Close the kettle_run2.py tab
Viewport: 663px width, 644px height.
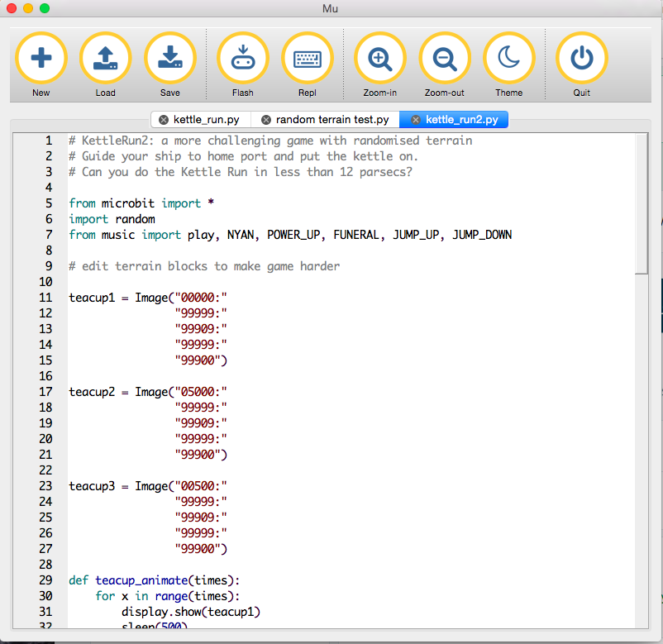coord(416,120)
